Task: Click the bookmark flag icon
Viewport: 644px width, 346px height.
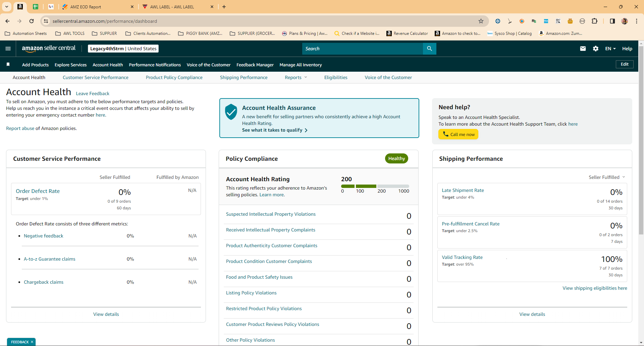Action: 8,64
